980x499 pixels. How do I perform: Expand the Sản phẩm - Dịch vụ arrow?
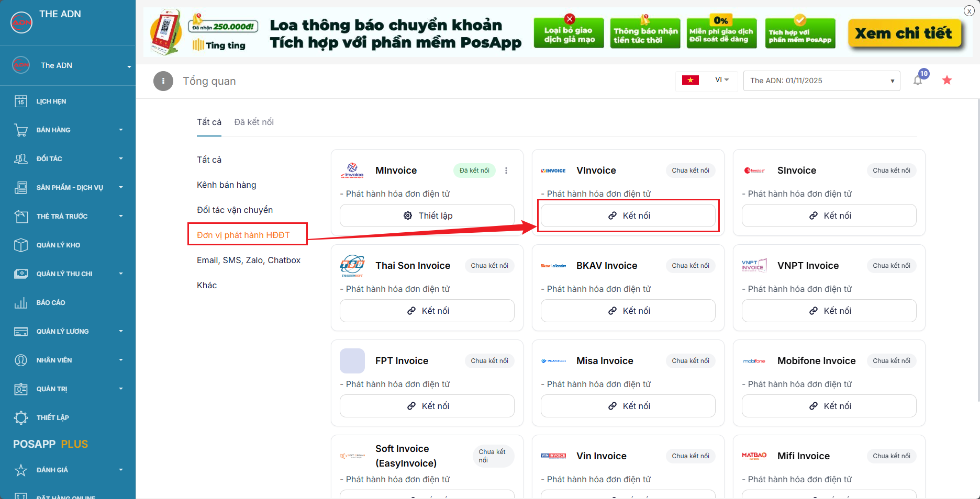click(x=121, y=187)
